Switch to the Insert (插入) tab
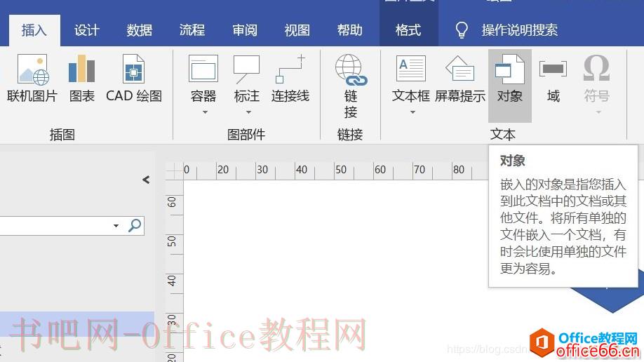 pos(34,30)
